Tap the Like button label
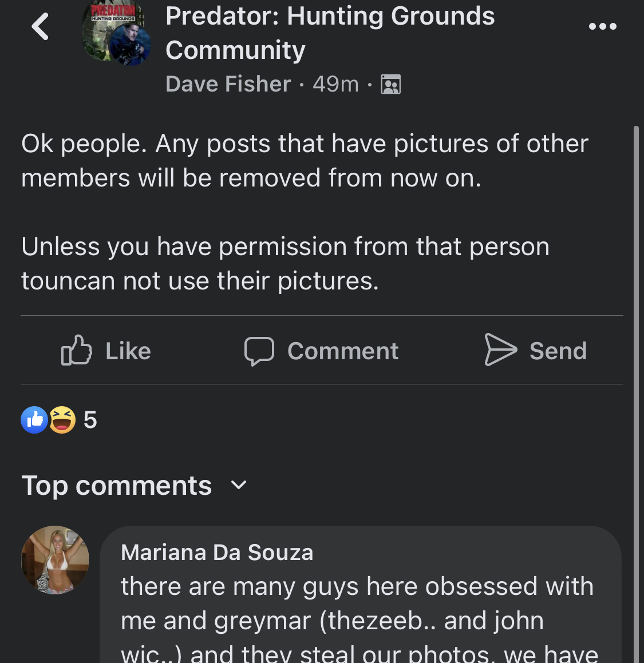 tap(128, 351)
